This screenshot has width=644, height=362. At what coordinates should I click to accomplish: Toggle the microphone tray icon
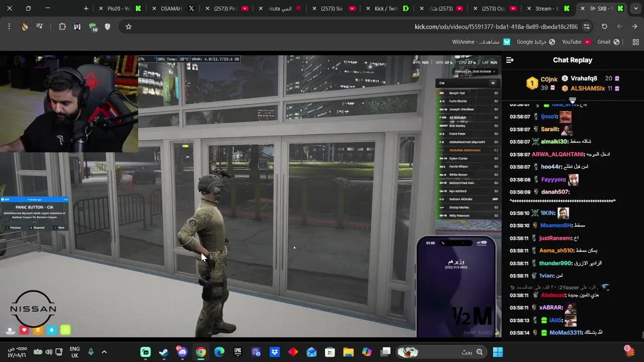[91, 352]
